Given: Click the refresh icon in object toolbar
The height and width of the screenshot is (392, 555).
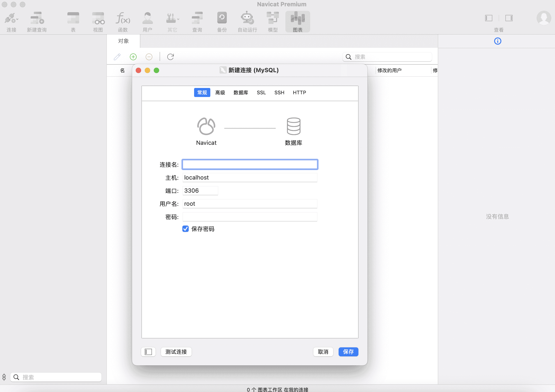Looking at the screenshot, I should tap(170, 57).
